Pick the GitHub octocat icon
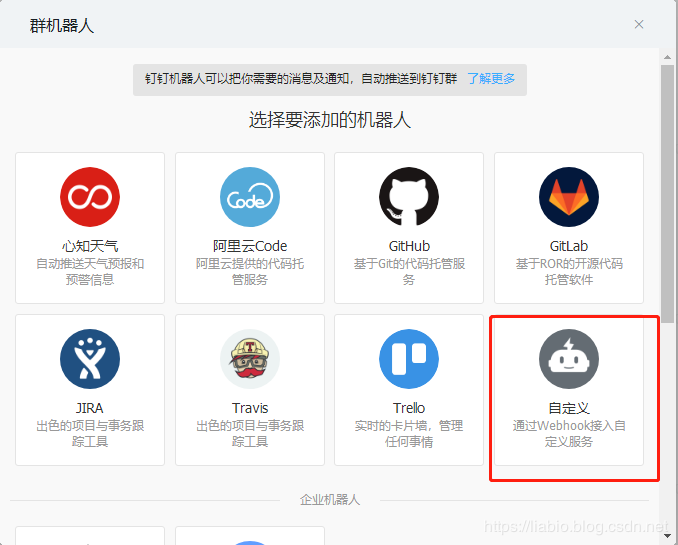Image resolution: width=678 pixels, height=545 pixels. (x=409, y=197)
